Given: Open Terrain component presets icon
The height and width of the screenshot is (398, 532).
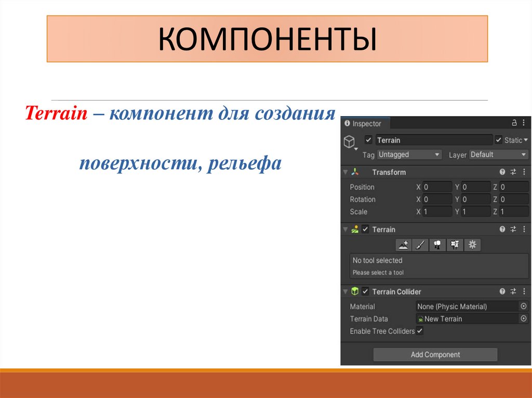Looking at the screenshot, I should [513, 229].
